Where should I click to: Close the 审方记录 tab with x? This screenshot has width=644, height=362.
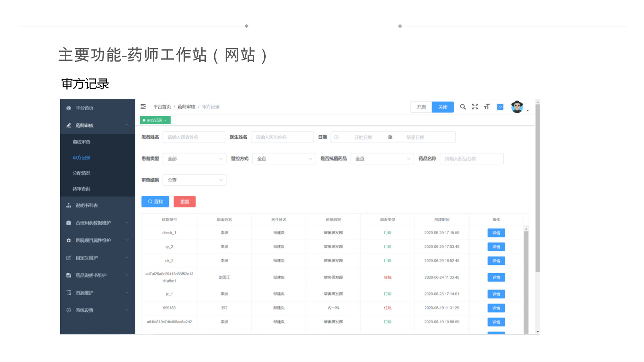click(166, 120)
